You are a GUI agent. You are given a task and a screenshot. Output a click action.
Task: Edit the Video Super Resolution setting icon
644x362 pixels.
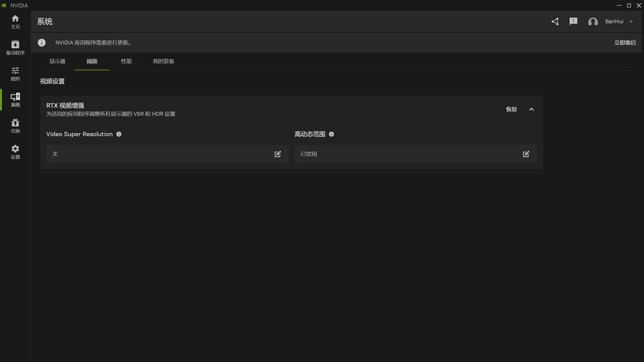click(x=278, y=154)
